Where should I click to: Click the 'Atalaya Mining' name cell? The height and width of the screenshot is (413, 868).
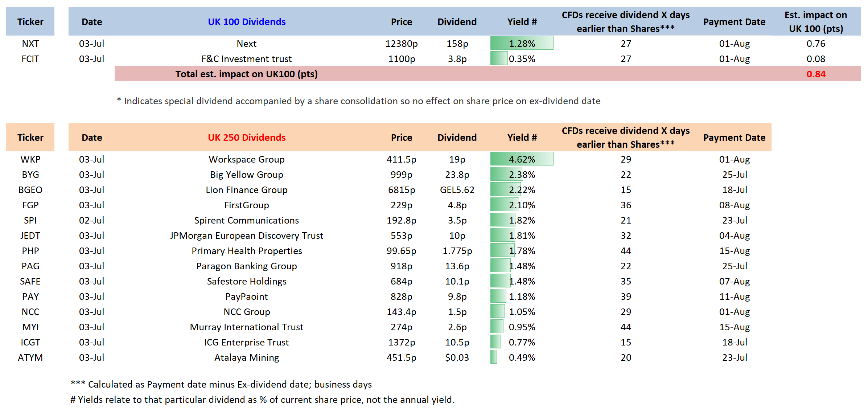click(247, 357)
